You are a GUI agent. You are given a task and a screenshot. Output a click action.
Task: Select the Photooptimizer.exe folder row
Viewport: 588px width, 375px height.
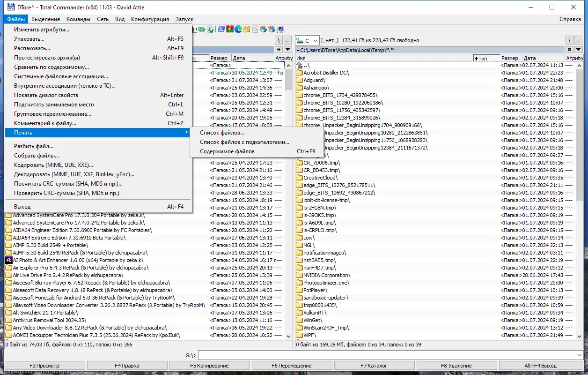coord(434,283)
